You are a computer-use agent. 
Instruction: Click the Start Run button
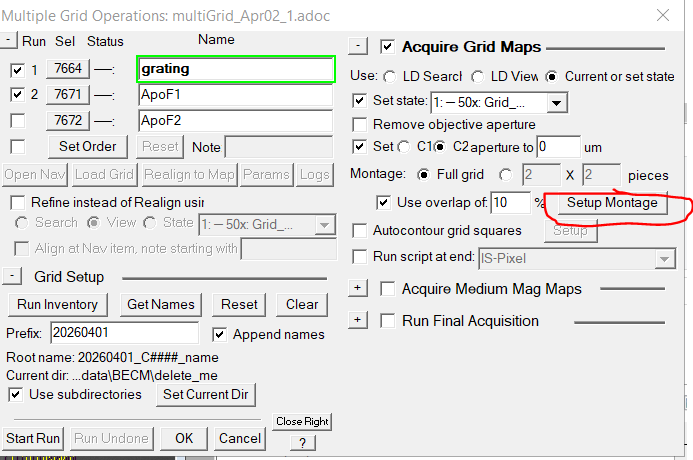(33, 438)
